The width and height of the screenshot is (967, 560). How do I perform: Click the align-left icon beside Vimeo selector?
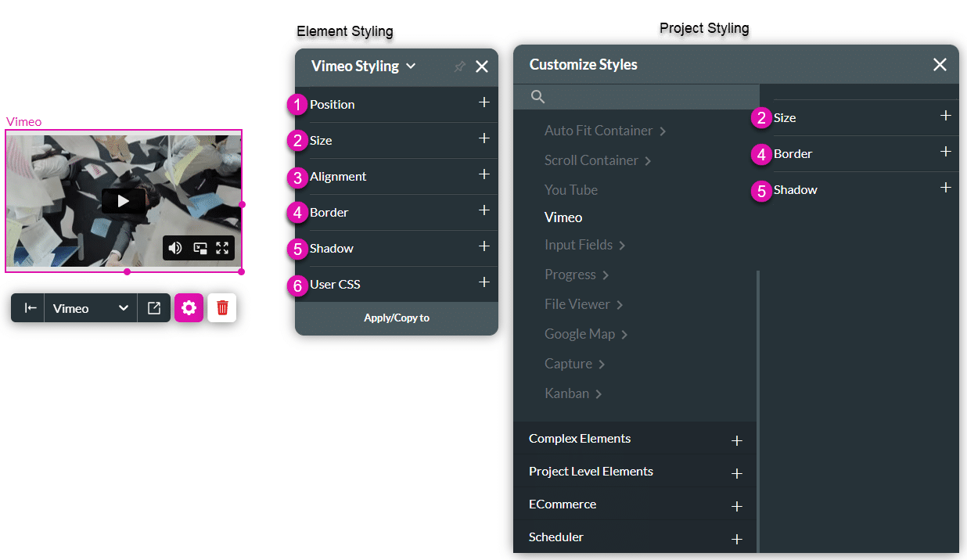[28, 307]
